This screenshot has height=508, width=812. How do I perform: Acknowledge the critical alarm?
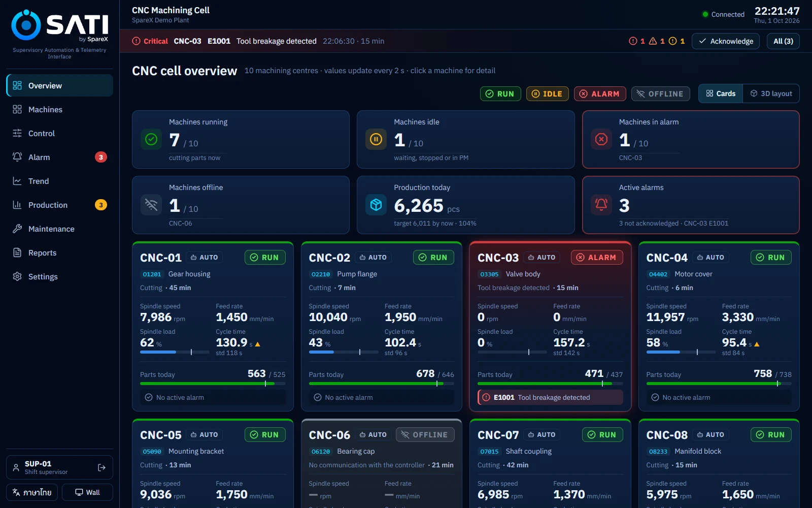726,41
